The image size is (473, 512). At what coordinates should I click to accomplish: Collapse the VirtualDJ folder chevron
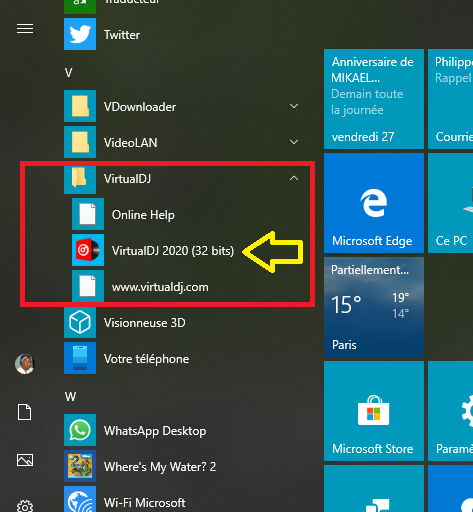pos(294,178)
